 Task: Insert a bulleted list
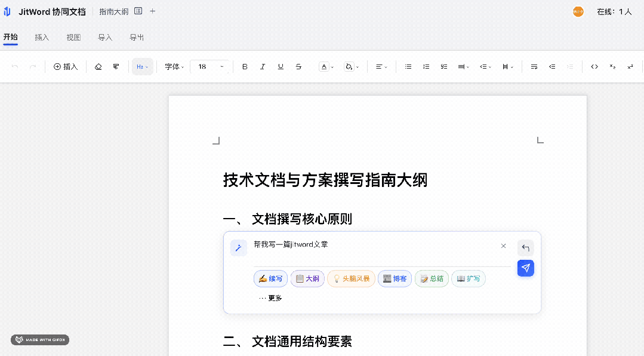click(x=409, y=66)
